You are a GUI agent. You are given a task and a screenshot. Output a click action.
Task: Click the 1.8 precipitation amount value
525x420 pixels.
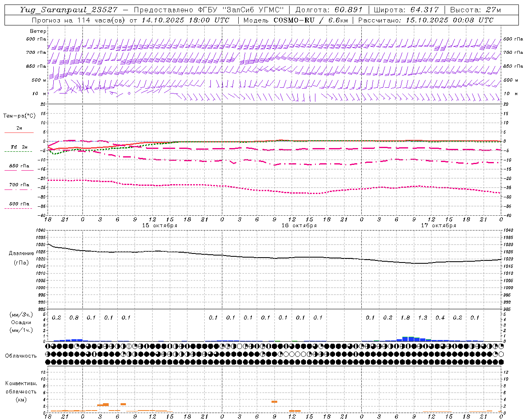point(405,318)
